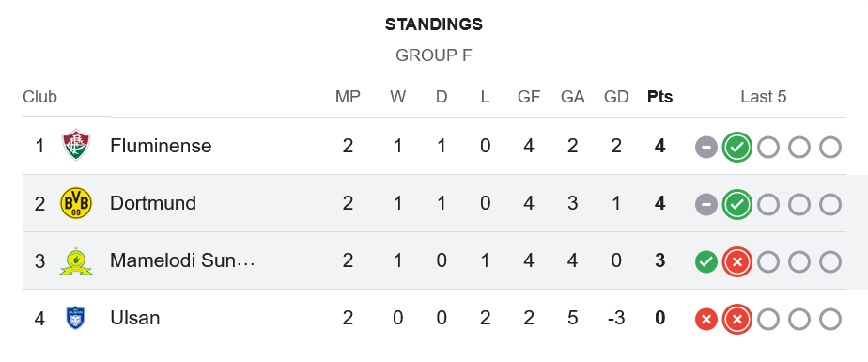Open Mamelodi Sundowns' latest loss icon
The image size is (868, 362).
pos(737,262)
